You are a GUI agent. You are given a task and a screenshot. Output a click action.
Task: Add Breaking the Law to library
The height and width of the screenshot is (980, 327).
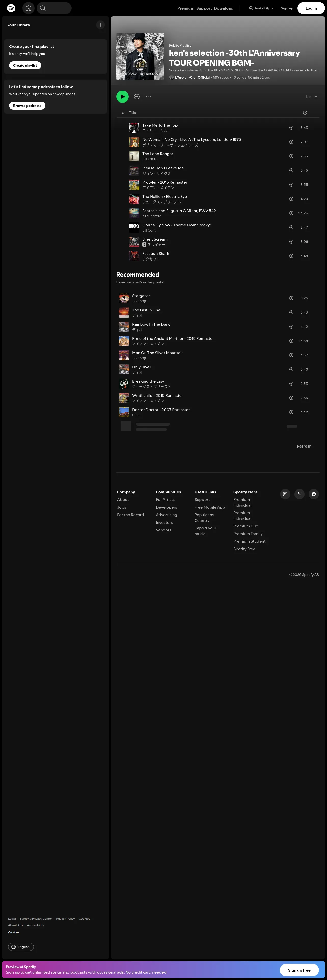tap(291, 384)
